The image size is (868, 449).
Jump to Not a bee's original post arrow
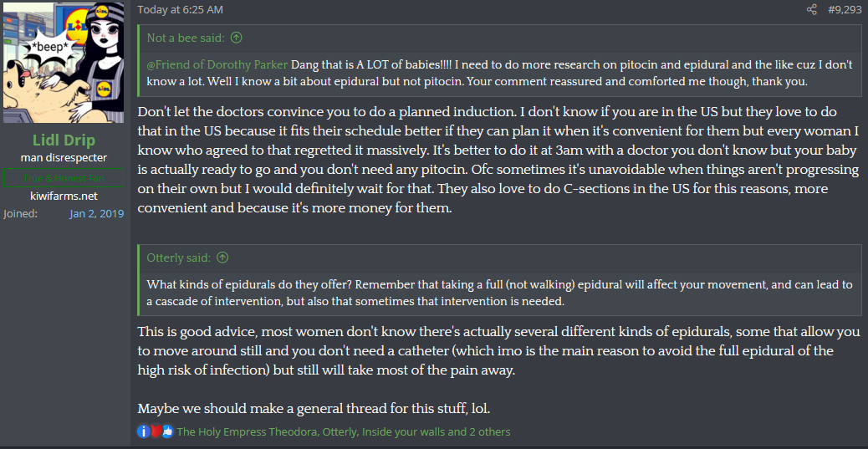click(x=237, y=38)
